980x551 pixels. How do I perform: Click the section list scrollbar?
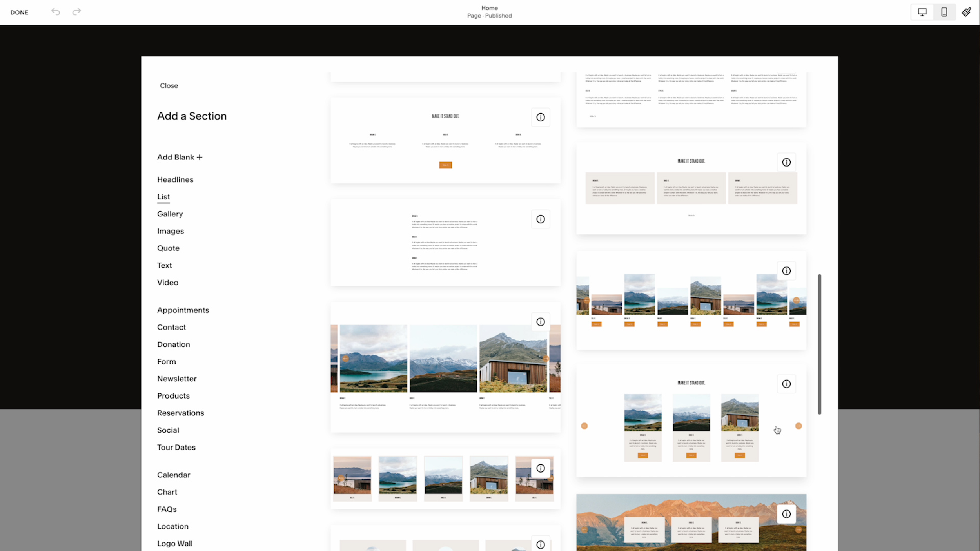pos(819,344)
